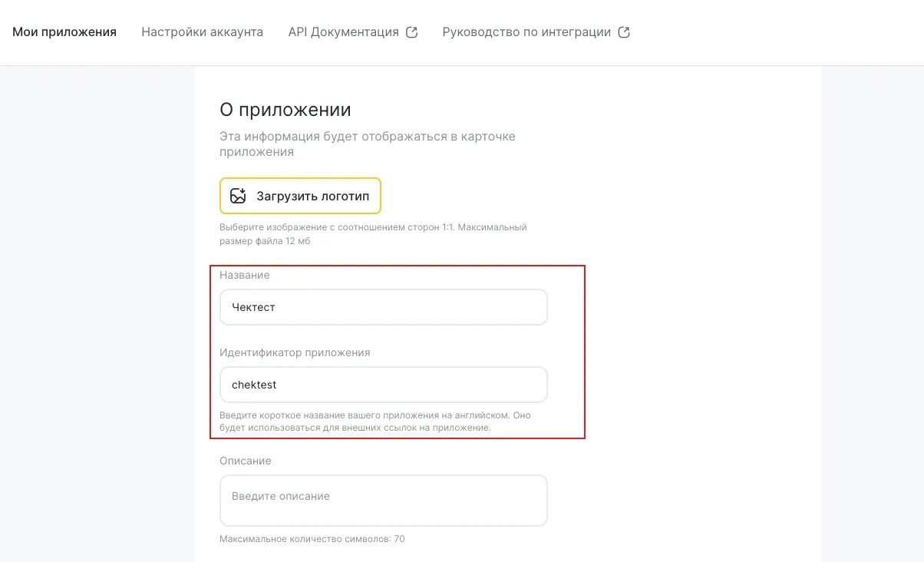
Task: Click the Введите описание text area
Action: [x=383, y=501]
